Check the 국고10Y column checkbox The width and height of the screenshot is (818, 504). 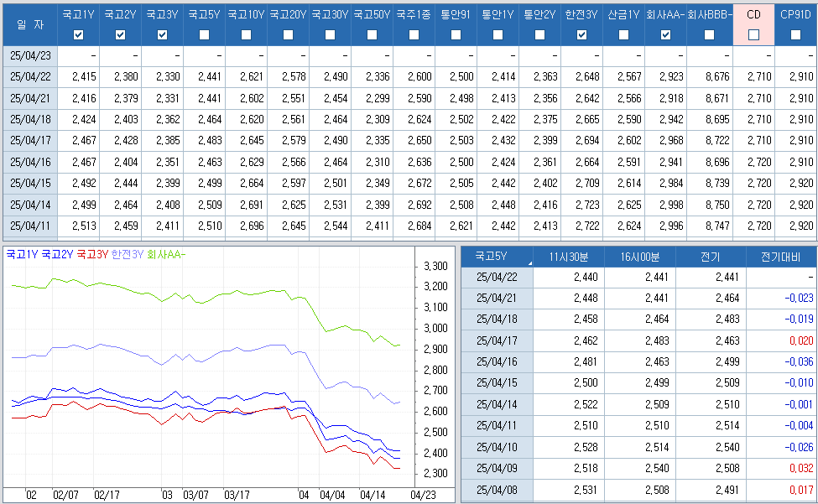tap(246, 34)
